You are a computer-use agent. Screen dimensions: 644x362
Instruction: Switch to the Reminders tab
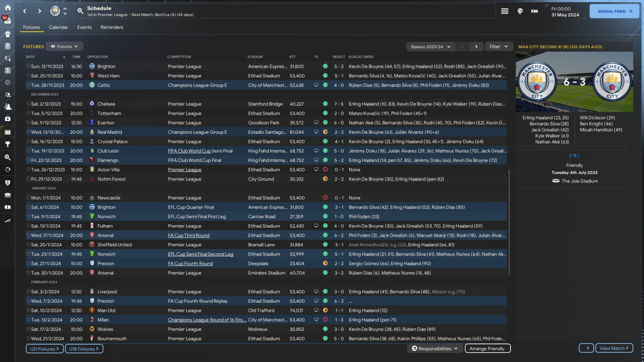[x=112, y=27]
